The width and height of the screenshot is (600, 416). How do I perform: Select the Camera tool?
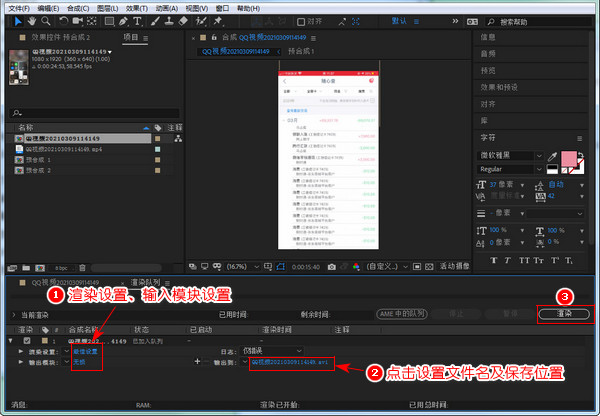(x=78, y=21)
